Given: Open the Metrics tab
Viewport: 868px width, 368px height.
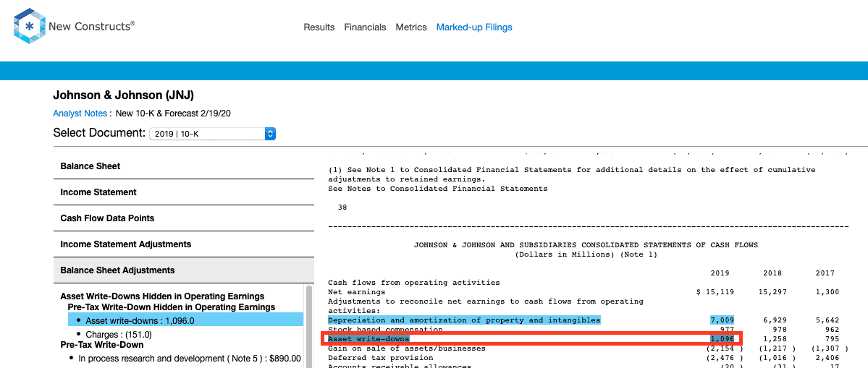Looking at the screenshot, I should coord(411,27).
